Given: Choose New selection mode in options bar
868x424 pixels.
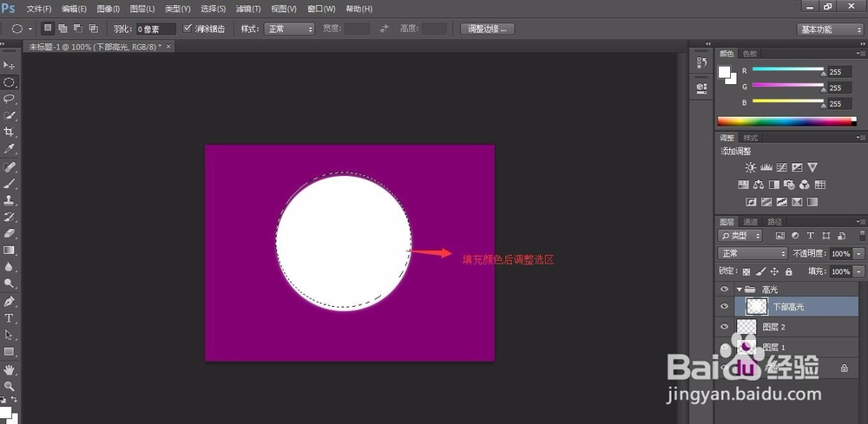Looking at the screenshot, I should click(x=48, y=29).
